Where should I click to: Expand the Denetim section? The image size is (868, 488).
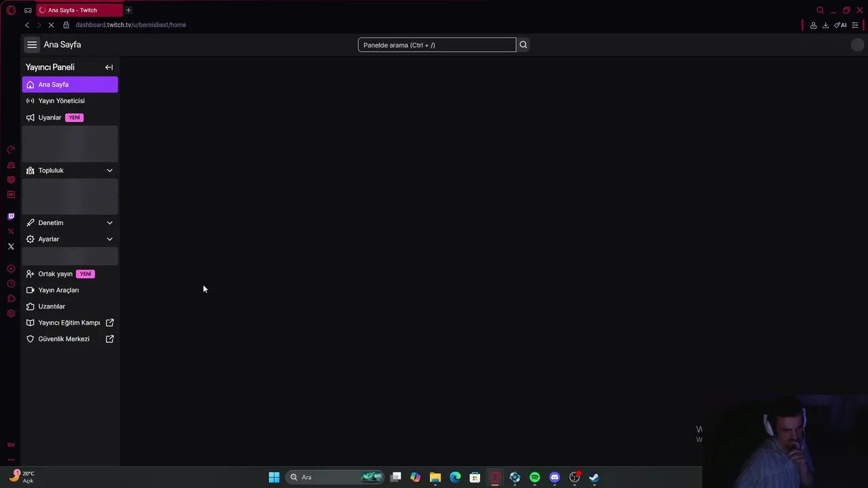[70, 222]
